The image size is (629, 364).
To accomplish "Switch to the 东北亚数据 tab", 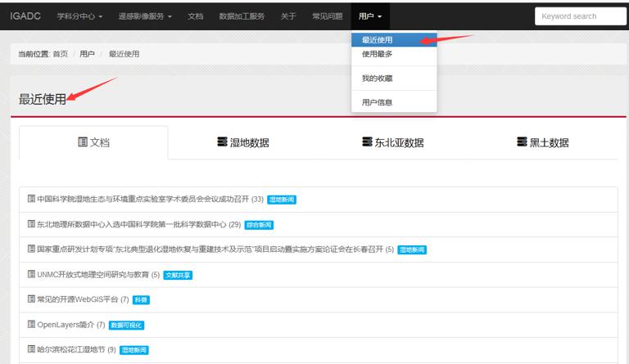I will click(x=393, y=142).
